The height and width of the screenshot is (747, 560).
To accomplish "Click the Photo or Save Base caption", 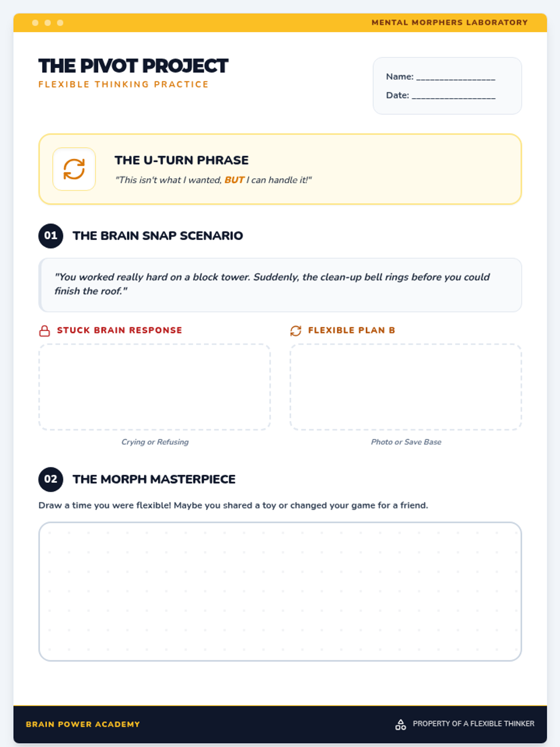I will 406,442.
